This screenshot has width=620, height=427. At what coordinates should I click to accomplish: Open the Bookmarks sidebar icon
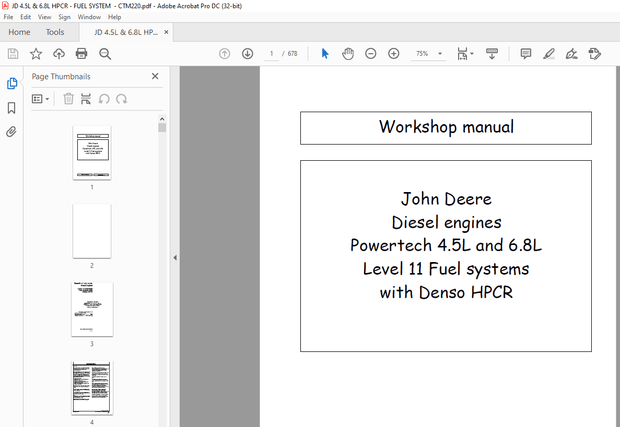(11, 108)
